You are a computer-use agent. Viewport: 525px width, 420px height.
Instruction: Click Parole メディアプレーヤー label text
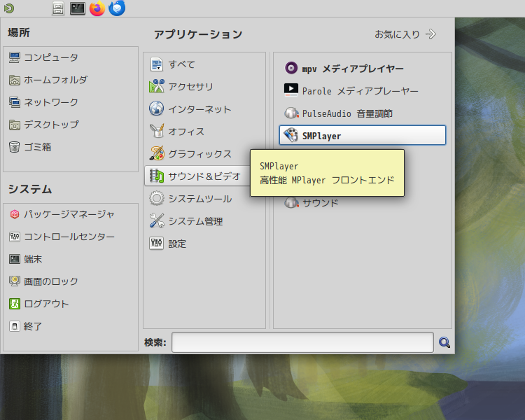(360, 91)
